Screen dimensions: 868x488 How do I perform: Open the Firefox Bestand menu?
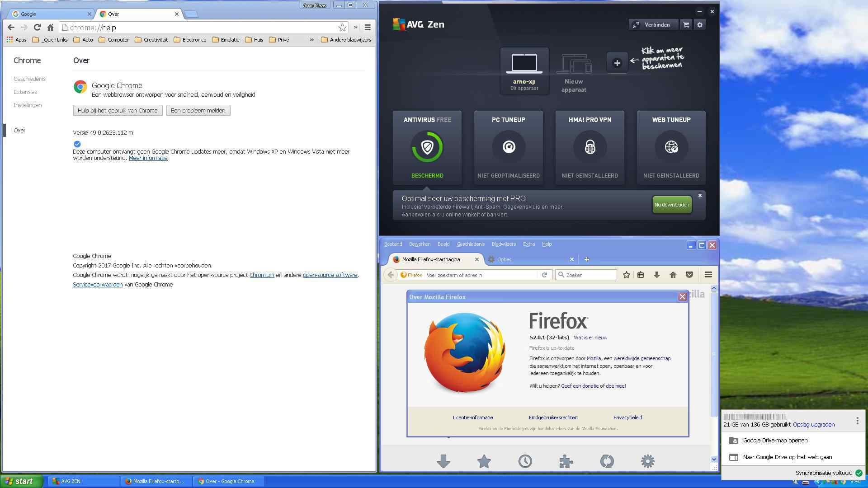tap(393, 244)
